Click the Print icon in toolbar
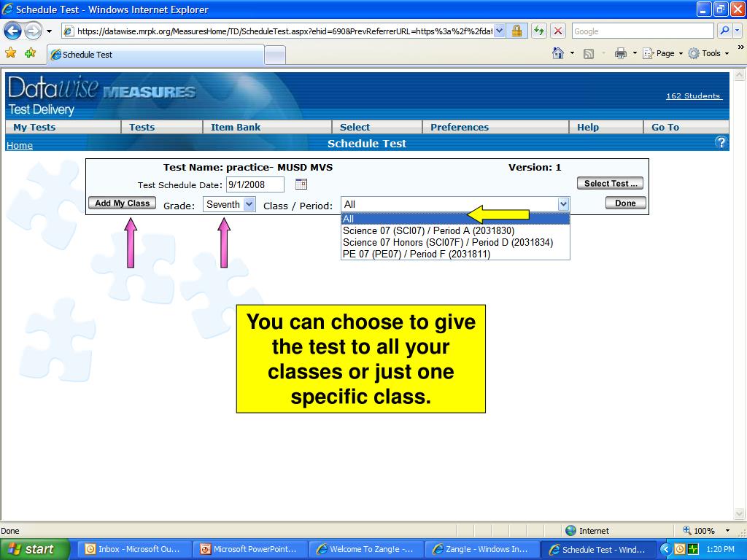The width and height of the screenshot is (747, 560). pos(620,53)
